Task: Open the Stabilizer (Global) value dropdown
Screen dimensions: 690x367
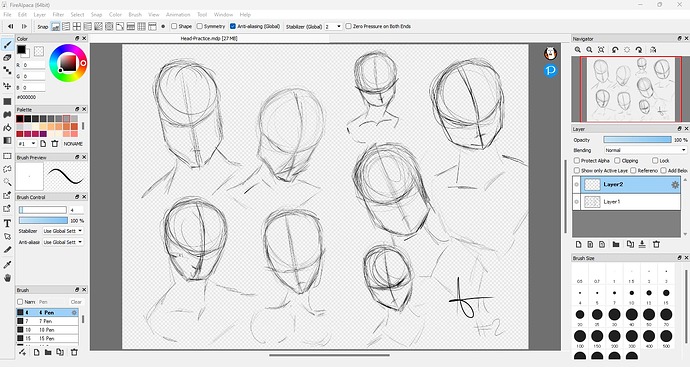Action: click(333, 26)
